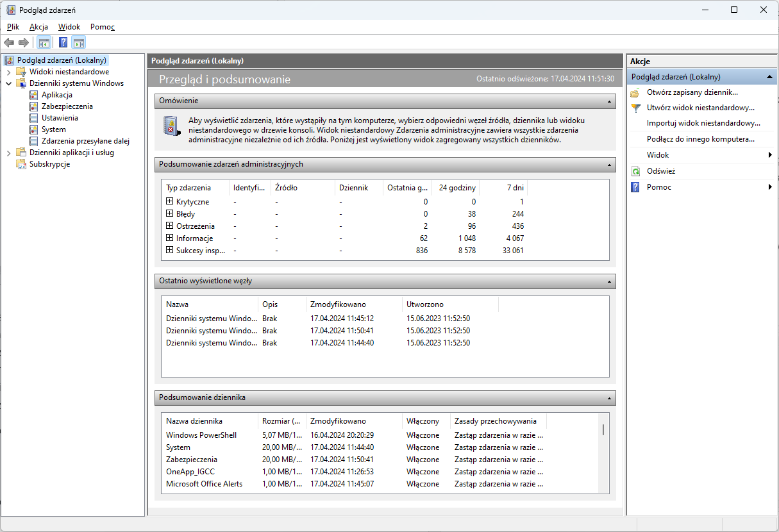Open the Zabezpieczenia log node
The image size is (779, 532).
coord(67,106)
